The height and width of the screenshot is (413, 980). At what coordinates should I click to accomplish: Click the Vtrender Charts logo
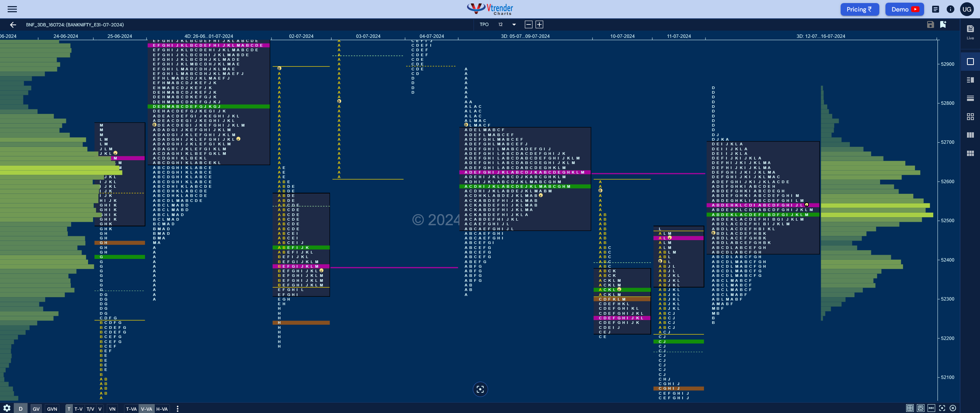(x=490, y=9)
